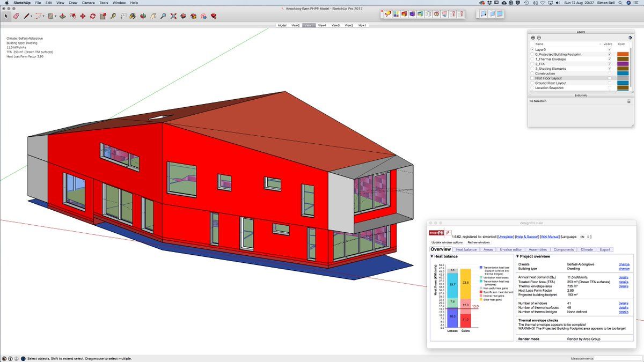Pick the Eraser tool

coord(16,16)
